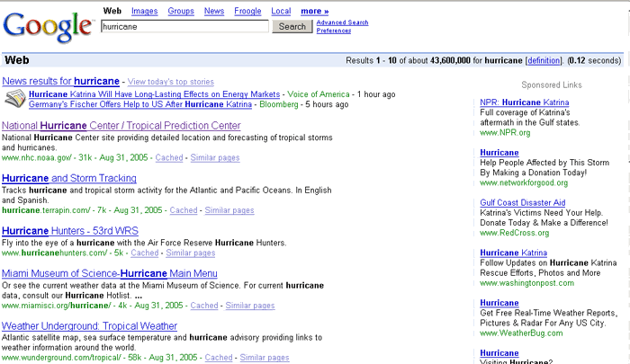View cached hurricanehunters.com page
Screen dimensions: 630x364
click(145, 253)
